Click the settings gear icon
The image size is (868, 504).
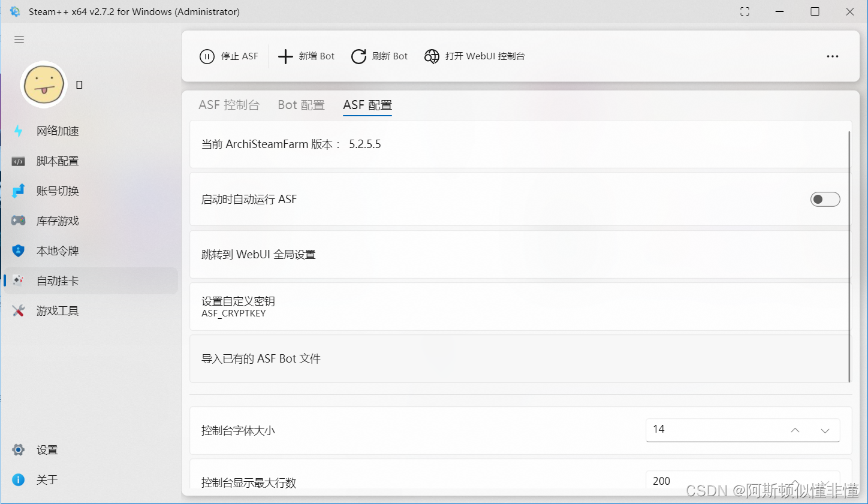tap(19, 449)
